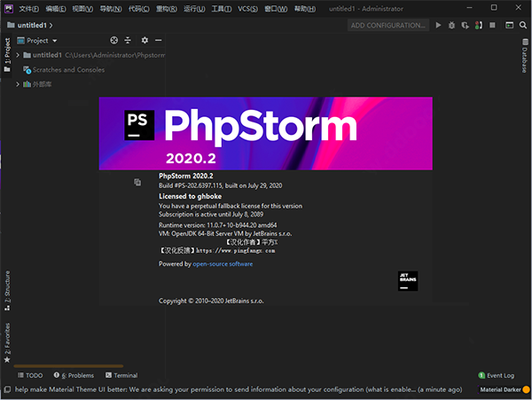Click the Stop square icon
The height and width of the screenshot is (400, 532).
pos(492,25)
